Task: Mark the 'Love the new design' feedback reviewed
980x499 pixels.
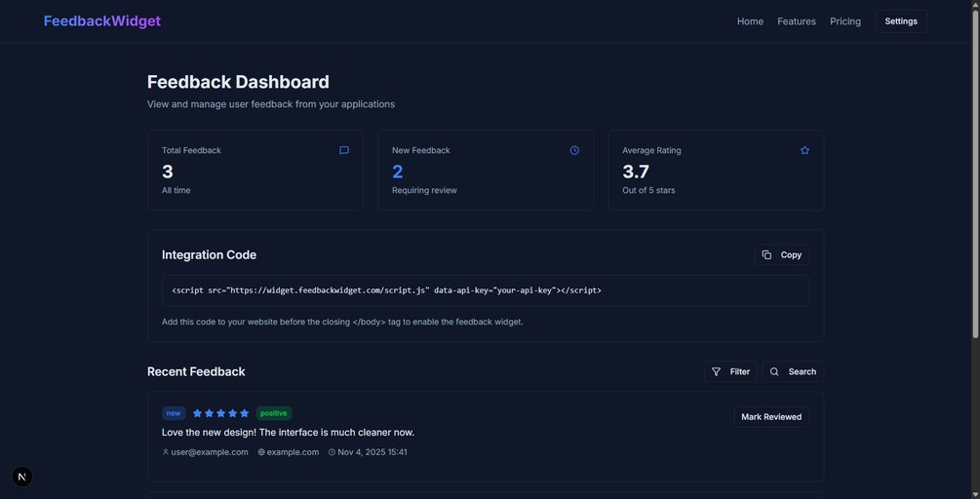Action: tap(771, 416)
